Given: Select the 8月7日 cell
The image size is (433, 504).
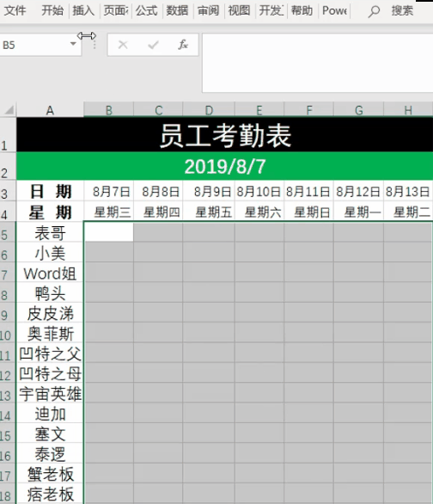Looking at the screenshot, I should click(109, 191).
